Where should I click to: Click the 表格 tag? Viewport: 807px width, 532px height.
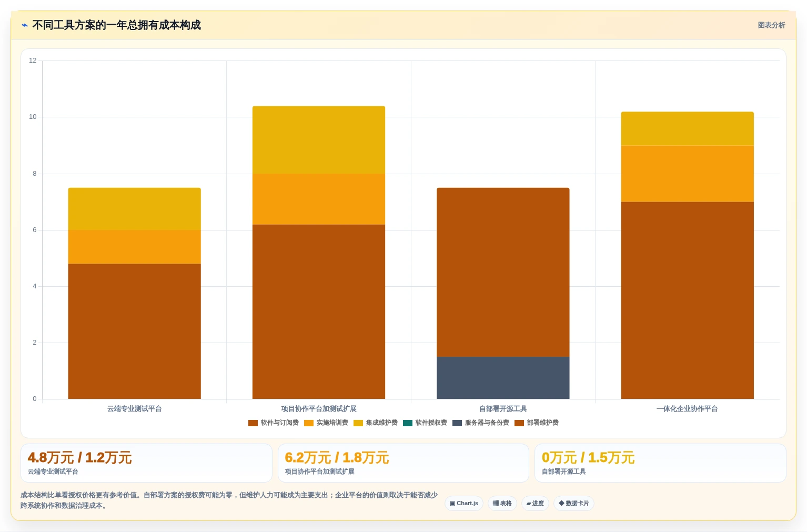click(502, 504)
